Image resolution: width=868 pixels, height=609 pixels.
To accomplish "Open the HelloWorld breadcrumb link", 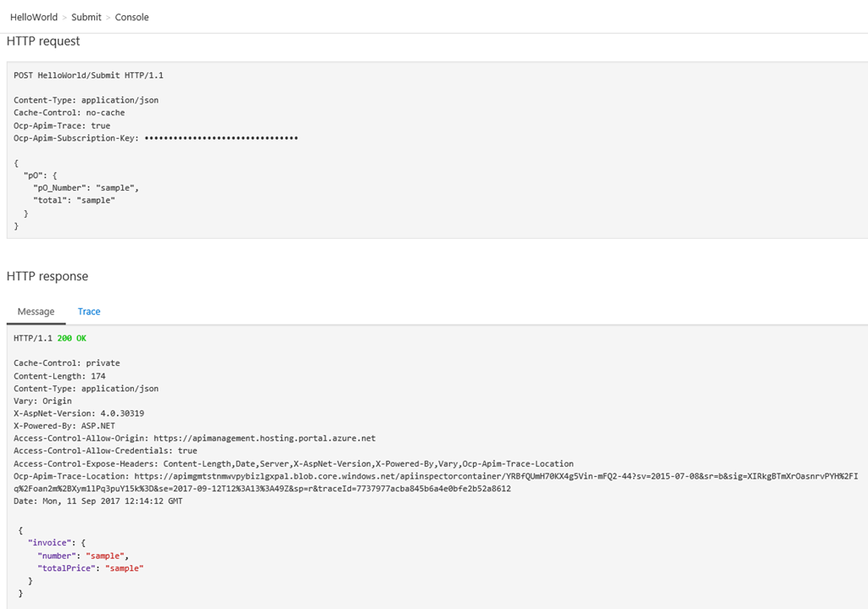I will pos(34,17).
